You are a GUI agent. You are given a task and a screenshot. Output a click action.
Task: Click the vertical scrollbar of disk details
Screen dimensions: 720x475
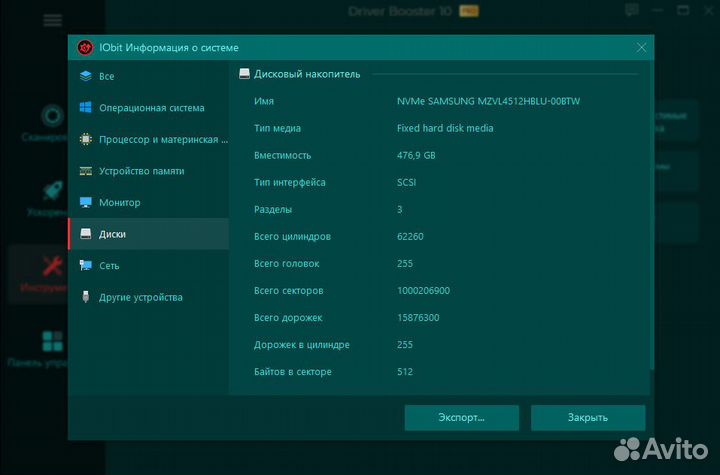(x=652, y=215)
